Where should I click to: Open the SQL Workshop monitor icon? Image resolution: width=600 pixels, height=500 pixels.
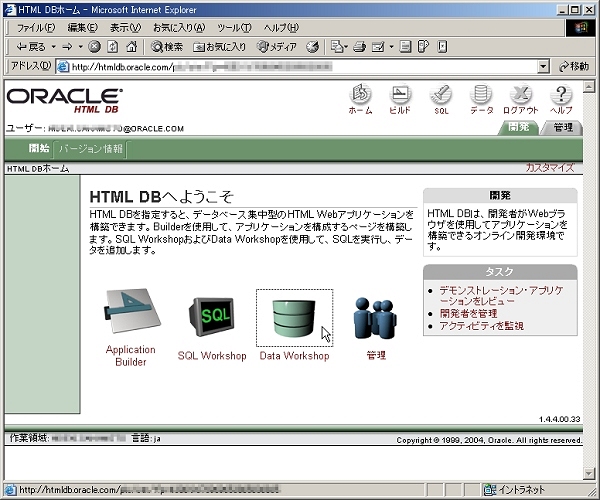click(212, 317)
